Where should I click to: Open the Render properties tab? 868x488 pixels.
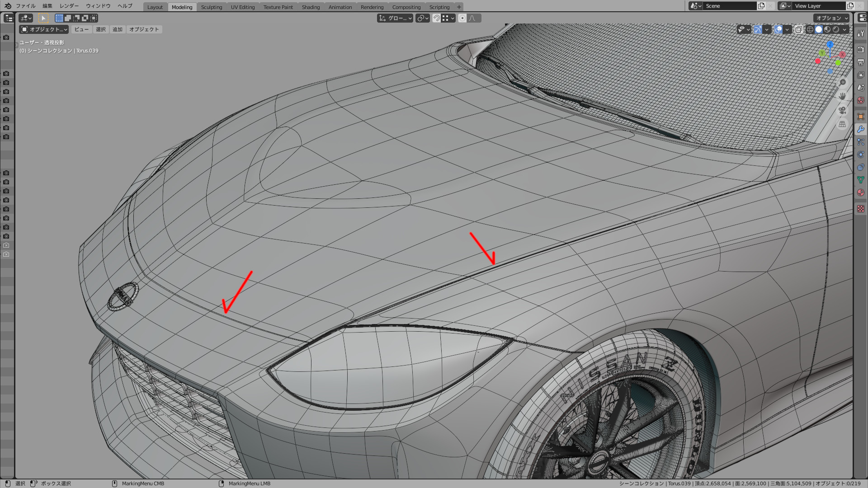[x=861, y=50]
